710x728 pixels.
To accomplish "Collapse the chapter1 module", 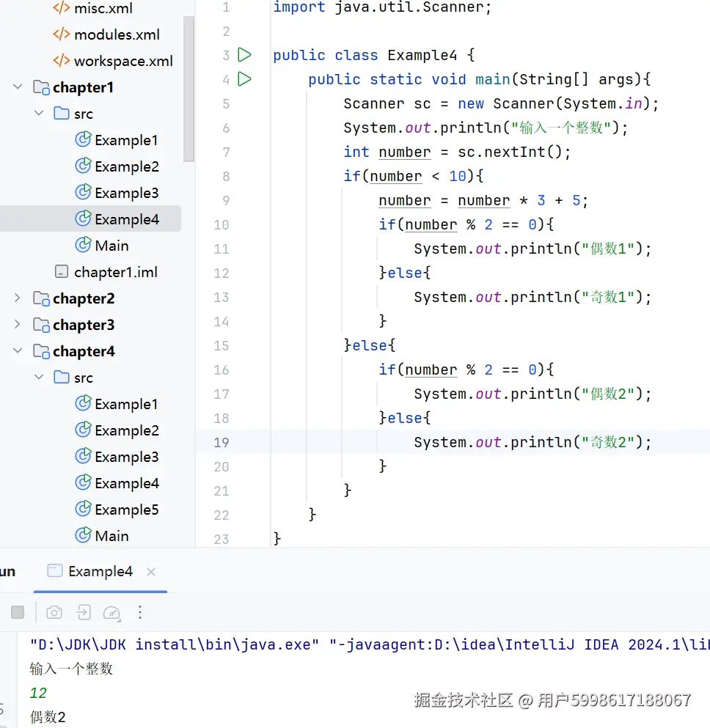I will point(18,87).
